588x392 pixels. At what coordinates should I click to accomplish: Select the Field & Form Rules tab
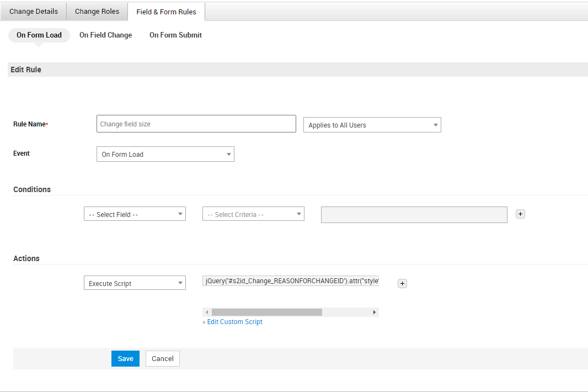pyautogui.click(x=166, y=12)
